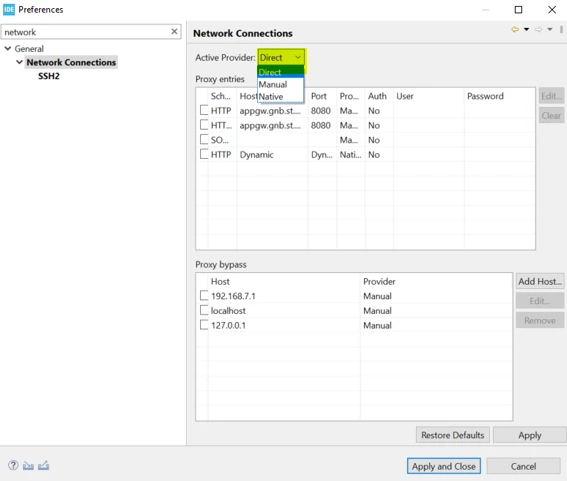Go back using the yellow arrow icon
The height and width of the screenshot is (481, 567).
point(515,29)
